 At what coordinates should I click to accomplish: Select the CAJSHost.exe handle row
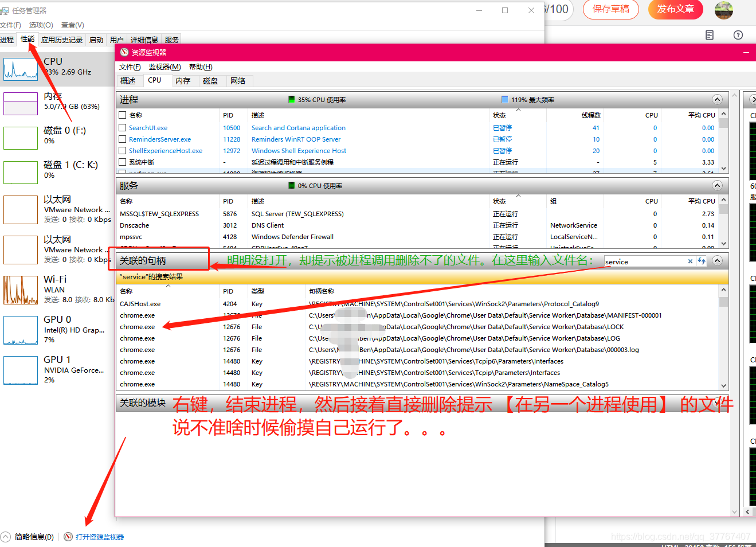click(x=418, y=304)
